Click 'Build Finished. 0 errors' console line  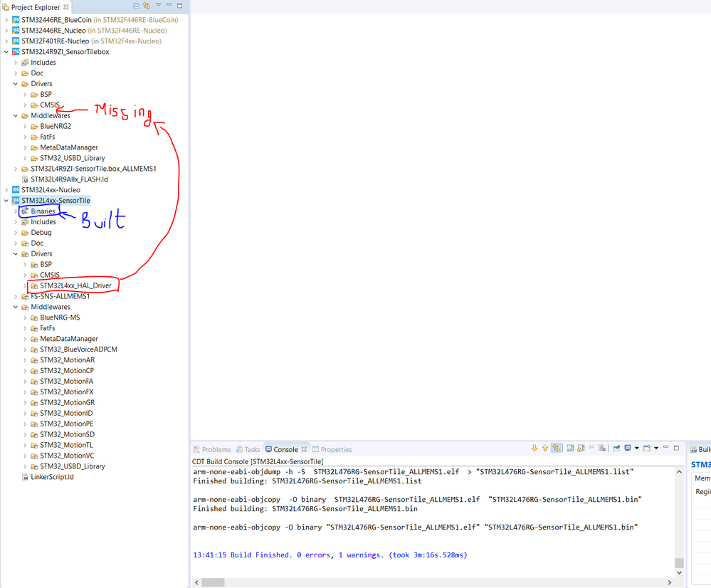point(330,555)
